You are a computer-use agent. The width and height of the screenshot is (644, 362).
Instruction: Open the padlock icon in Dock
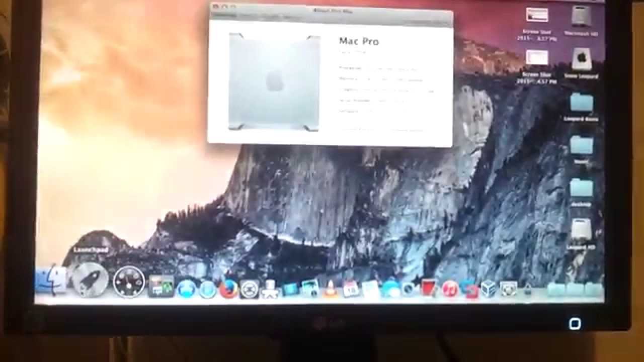[529, 289]
